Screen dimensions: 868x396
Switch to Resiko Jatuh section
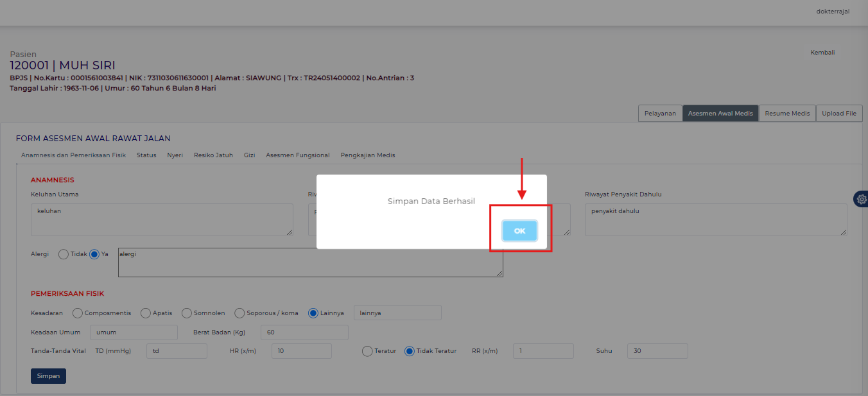(213, 155)
